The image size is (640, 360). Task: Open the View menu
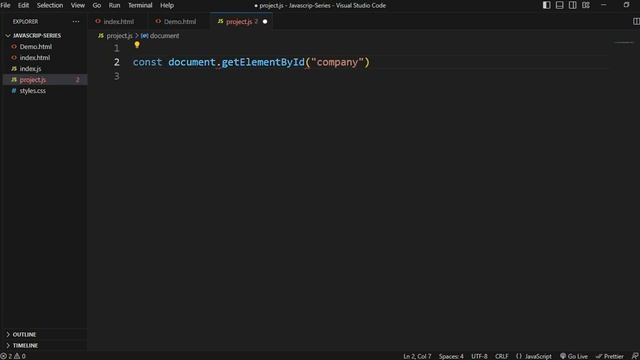(78, 5)
